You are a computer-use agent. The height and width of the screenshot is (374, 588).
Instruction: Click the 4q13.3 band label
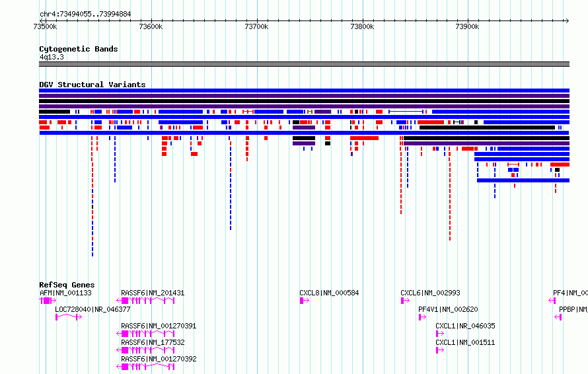[x=52, y=57]
